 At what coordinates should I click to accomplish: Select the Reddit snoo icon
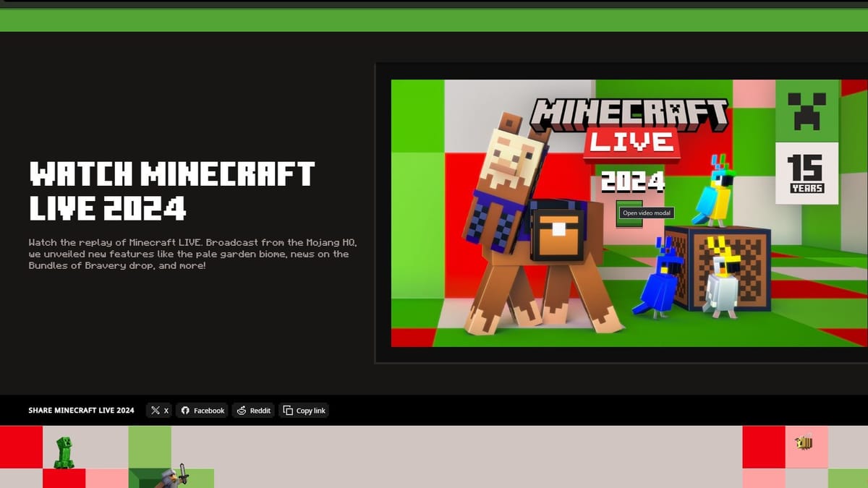click(x=241, y=410)
